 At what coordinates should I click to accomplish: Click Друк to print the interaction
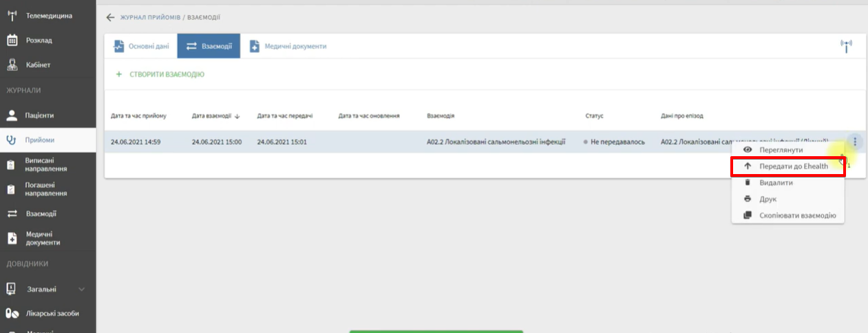point(768,199)
